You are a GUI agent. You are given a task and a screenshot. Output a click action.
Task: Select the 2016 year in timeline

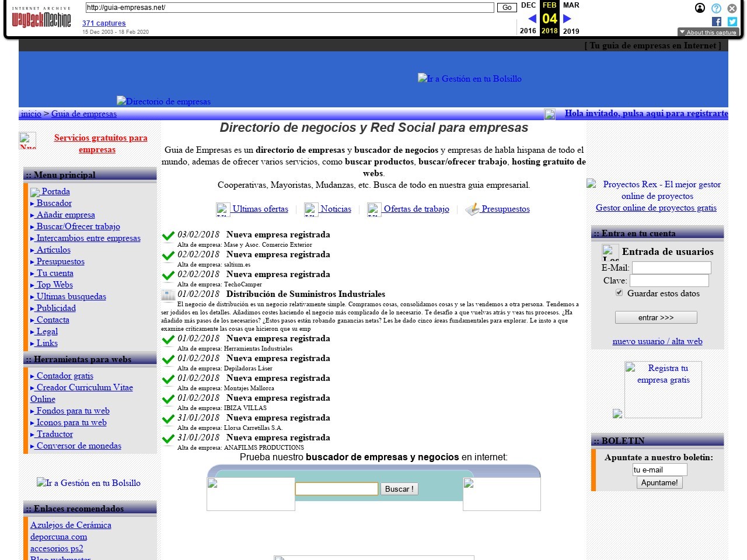(528, 31)
